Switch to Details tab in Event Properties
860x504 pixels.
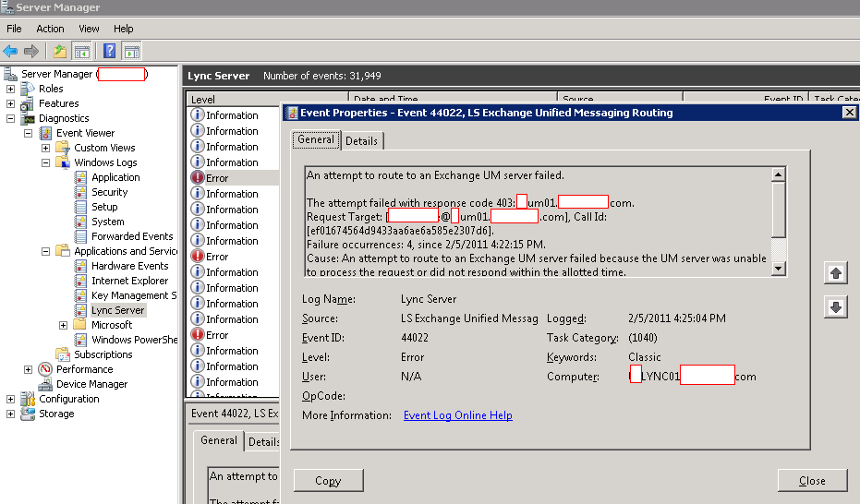361,141
